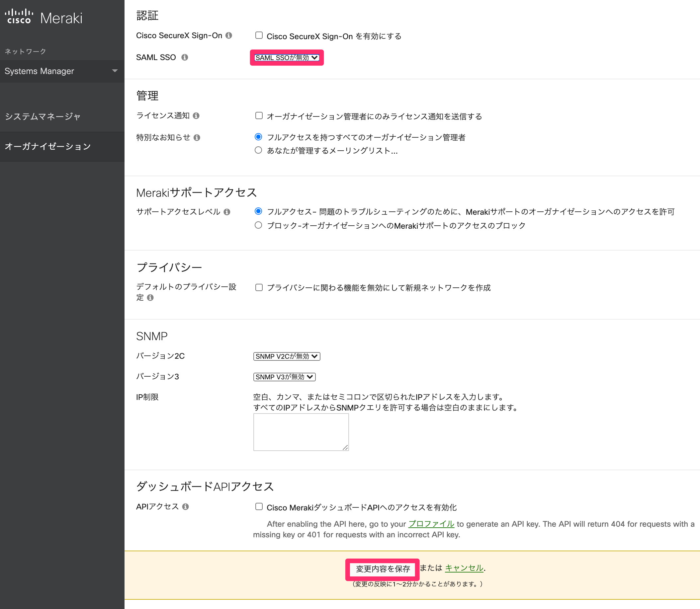Show info tooltip for ライセンス通知
700x609 pixels.
coord(196,116)
